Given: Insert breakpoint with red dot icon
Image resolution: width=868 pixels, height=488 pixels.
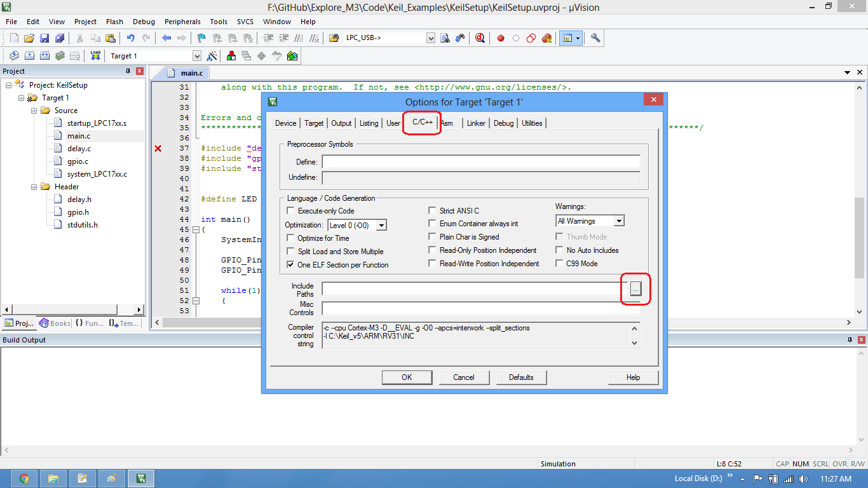Looking at the screenshot, I should tap(501, 38).
